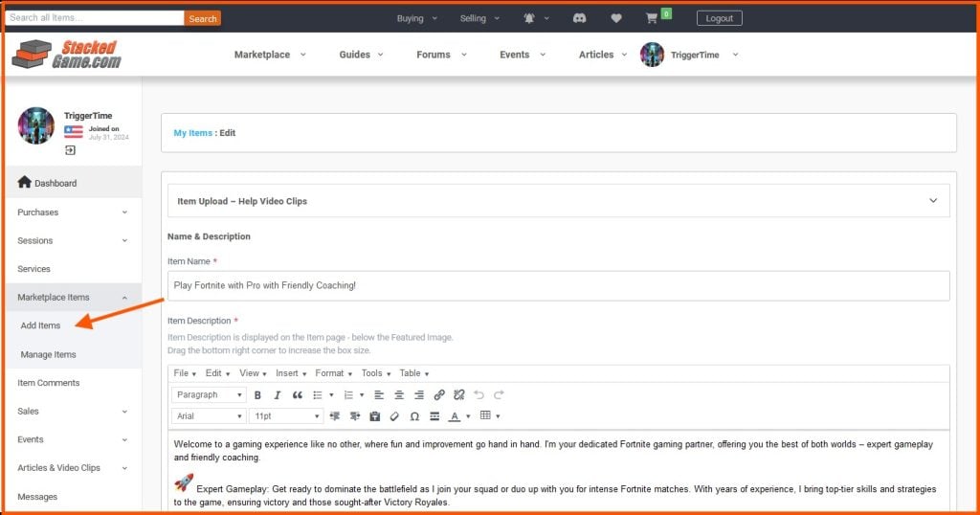Screen dimensions: 980x515
Task: Apply bold formatting in the editor
Action: (x=257, y=394)
